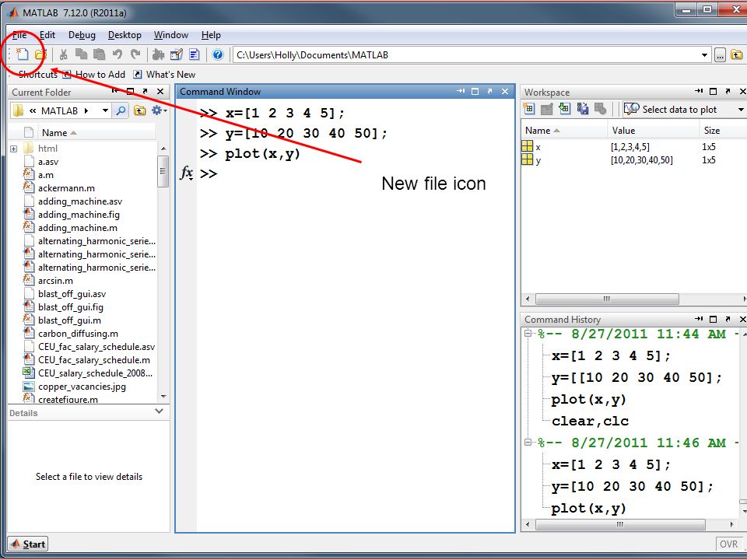Click the Command History horizontal scrollbar thumb

(620, 524)
